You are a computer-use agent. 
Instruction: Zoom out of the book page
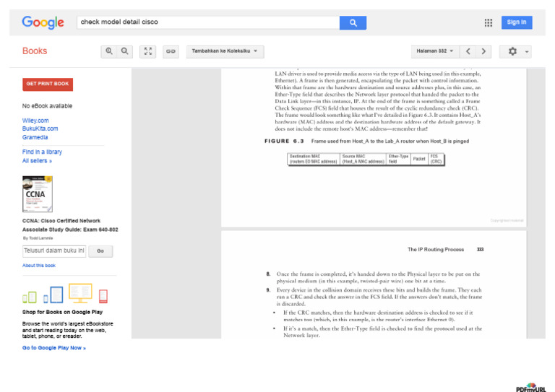[x=125, y=51]
